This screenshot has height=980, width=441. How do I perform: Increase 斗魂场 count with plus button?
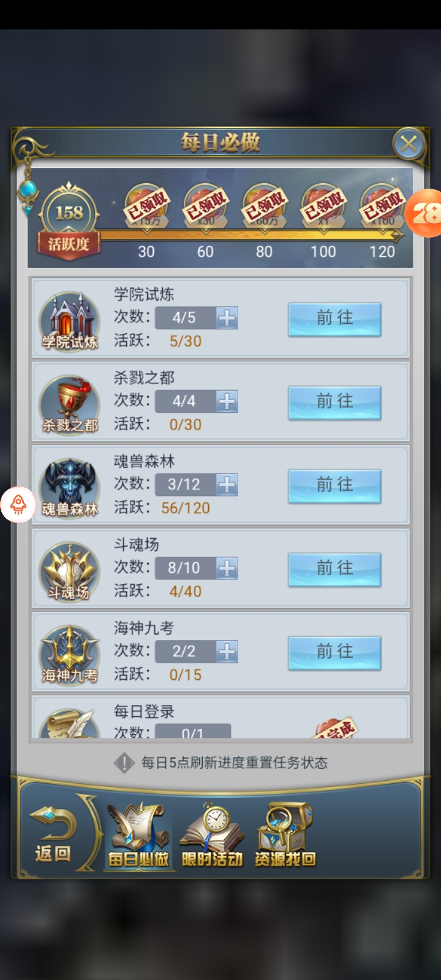(227, 568)
